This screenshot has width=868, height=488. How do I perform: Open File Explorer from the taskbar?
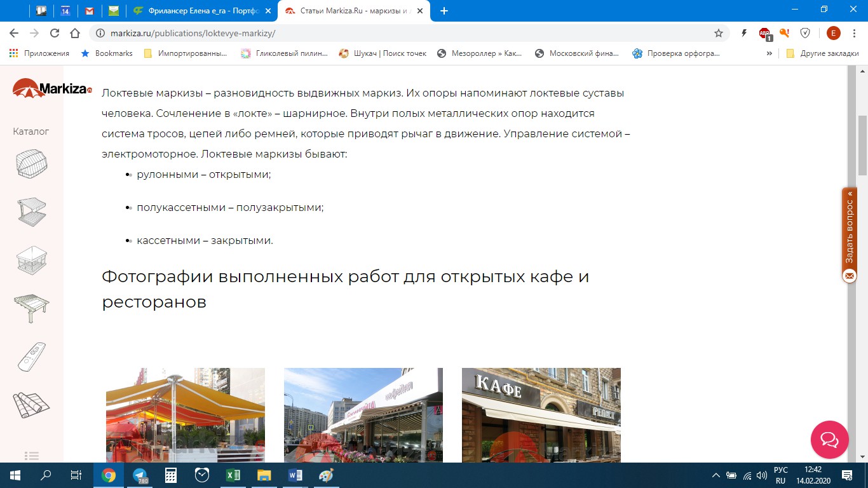264,475
